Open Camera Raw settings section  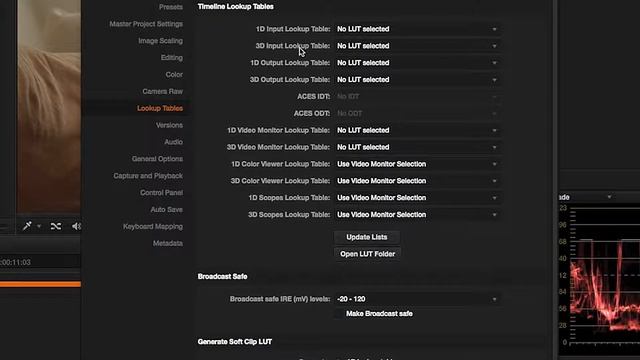(x=162, y=91)
